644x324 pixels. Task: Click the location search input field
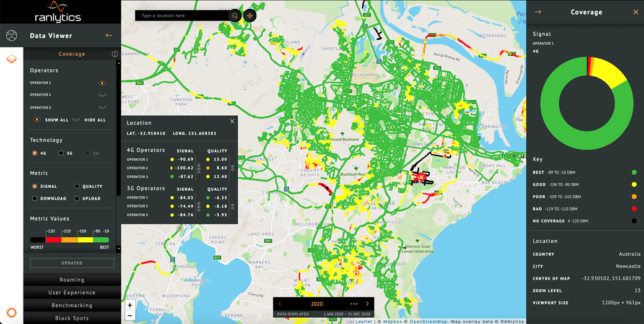click(182, 15)
